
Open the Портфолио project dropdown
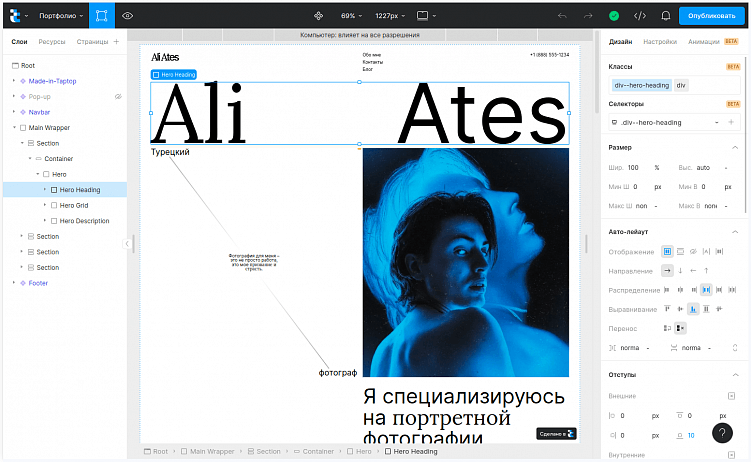tap(61, 16)
